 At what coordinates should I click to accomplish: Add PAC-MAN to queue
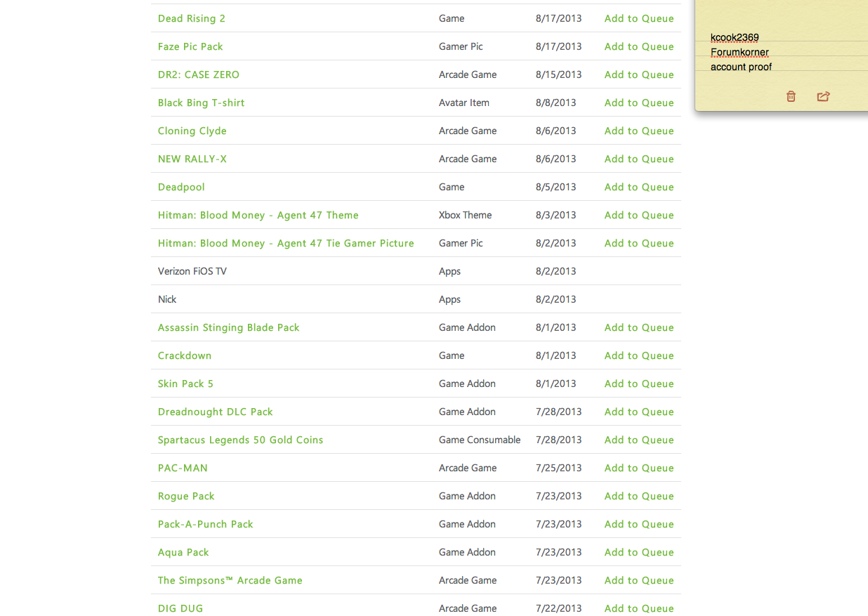tap(639, 468)
